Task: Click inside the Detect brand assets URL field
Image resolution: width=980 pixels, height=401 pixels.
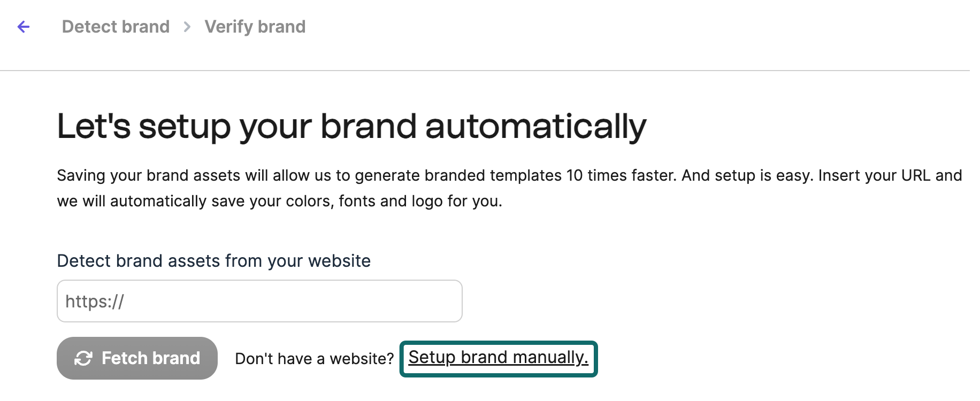Action: [x=259, y=300]
